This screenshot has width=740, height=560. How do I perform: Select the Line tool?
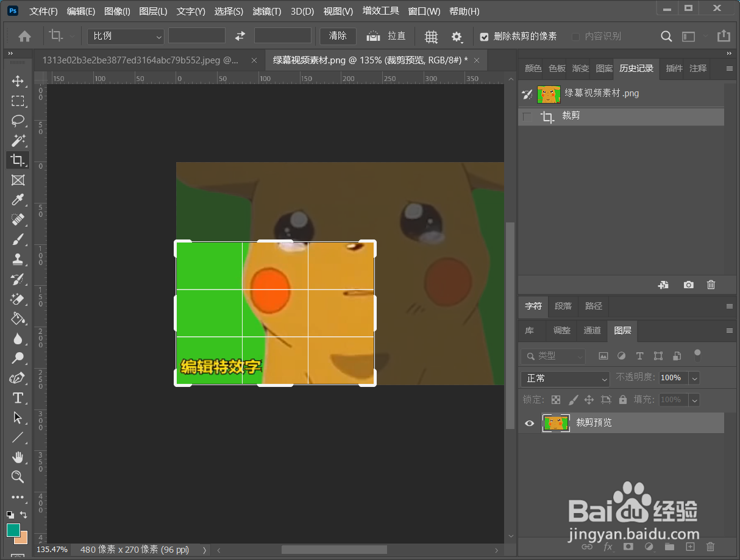click(18, 438)
